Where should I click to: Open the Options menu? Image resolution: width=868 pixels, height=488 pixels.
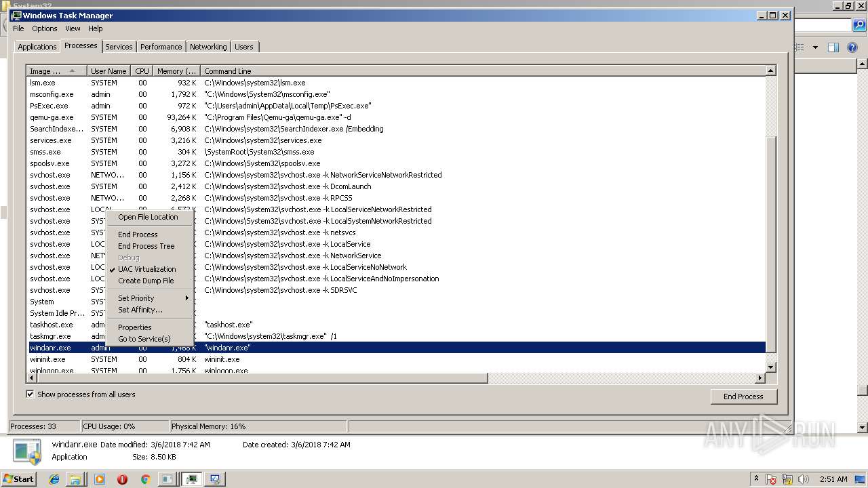[45, 28]
